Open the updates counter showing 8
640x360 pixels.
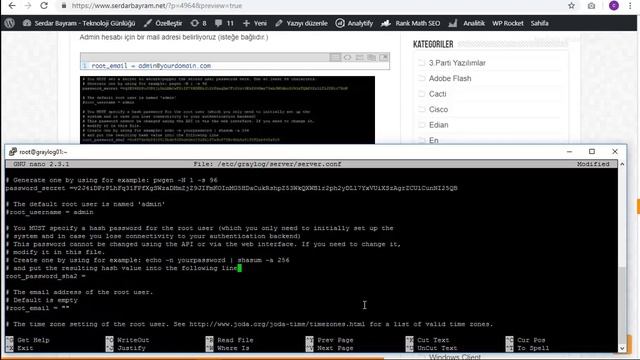198,23
